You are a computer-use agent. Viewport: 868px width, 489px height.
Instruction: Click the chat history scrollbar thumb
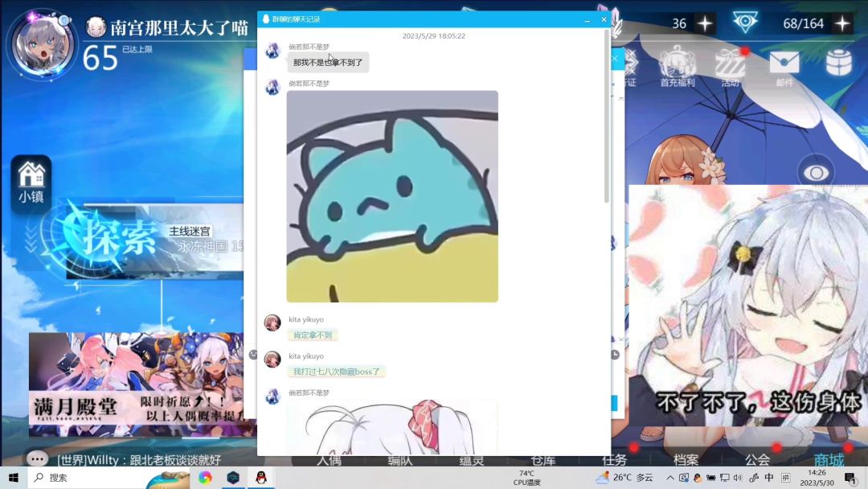pyautogui.click(x=607, y=117)
